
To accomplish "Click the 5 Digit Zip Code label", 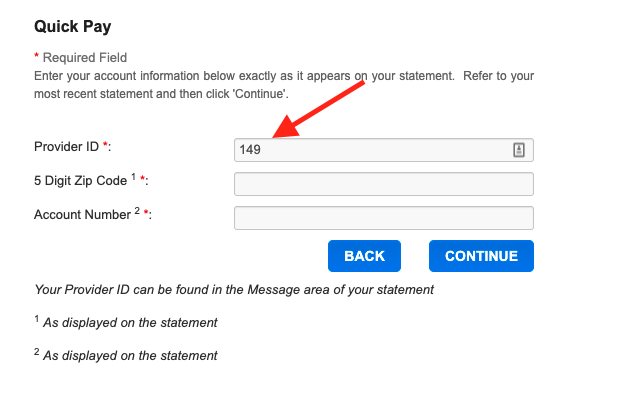I will point(81,181).
